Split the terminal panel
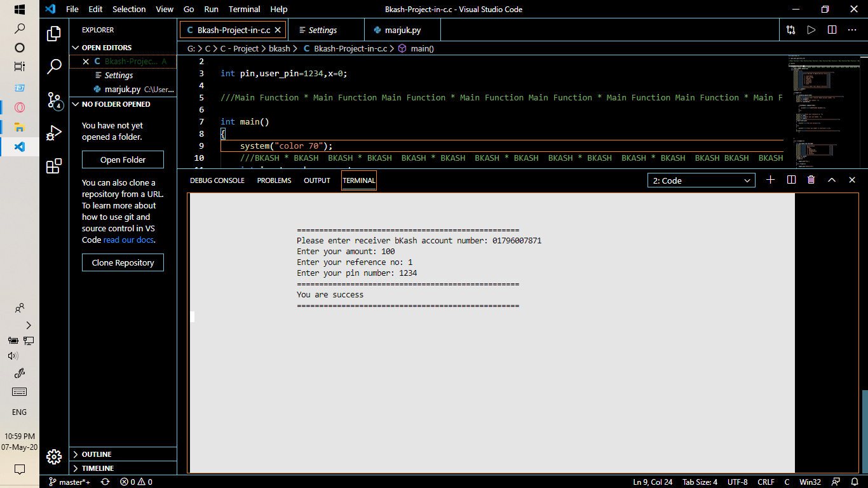 [x=791, y=180]
